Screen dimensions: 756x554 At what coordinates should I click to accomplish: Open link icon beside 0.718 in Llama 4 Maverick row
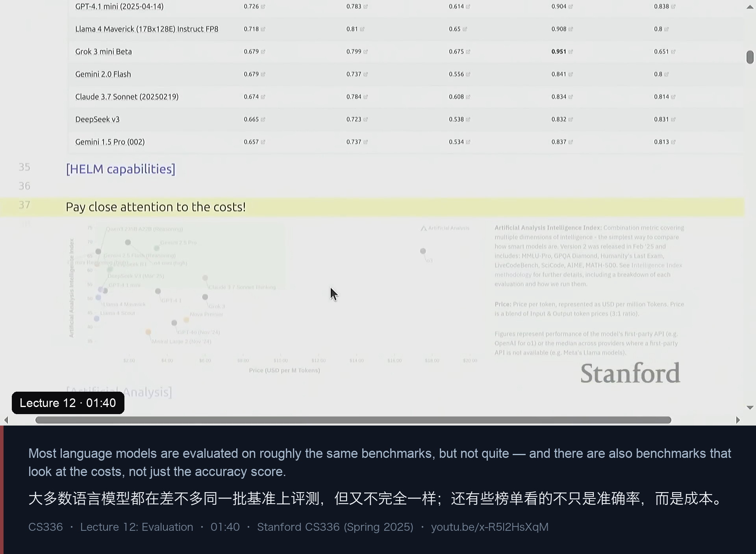(263, 29)
